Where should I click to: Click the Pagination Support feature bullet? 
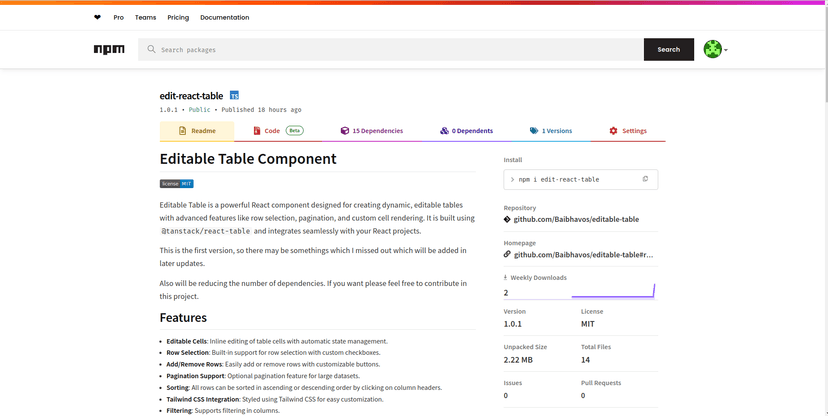tap(263, 376)
